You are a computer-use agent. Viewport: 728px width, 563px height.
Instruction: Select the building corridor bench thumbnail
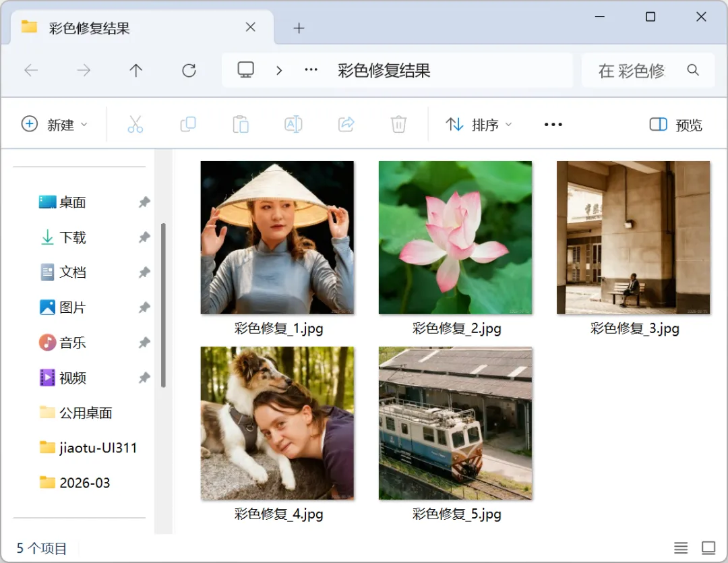click(x=633, y=237)
